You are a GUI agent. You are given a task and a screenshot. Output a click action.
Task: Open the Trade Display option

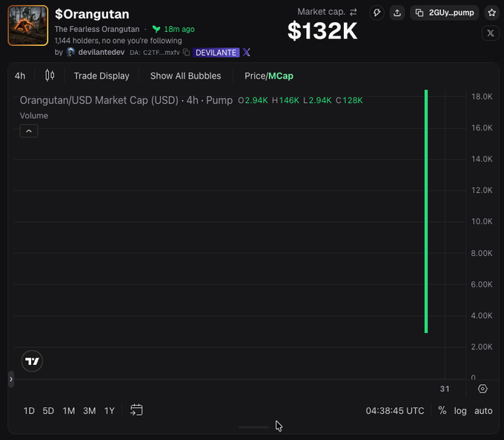pos(102,76)
